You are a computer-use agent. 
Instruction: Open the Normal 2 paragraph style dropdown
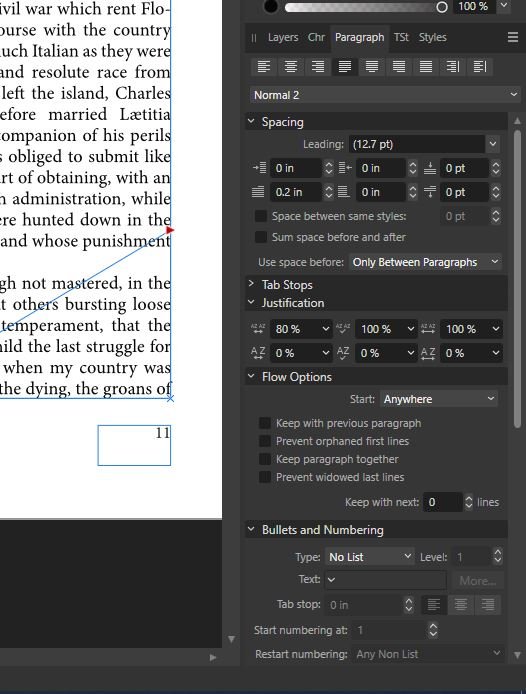(384, 95)
